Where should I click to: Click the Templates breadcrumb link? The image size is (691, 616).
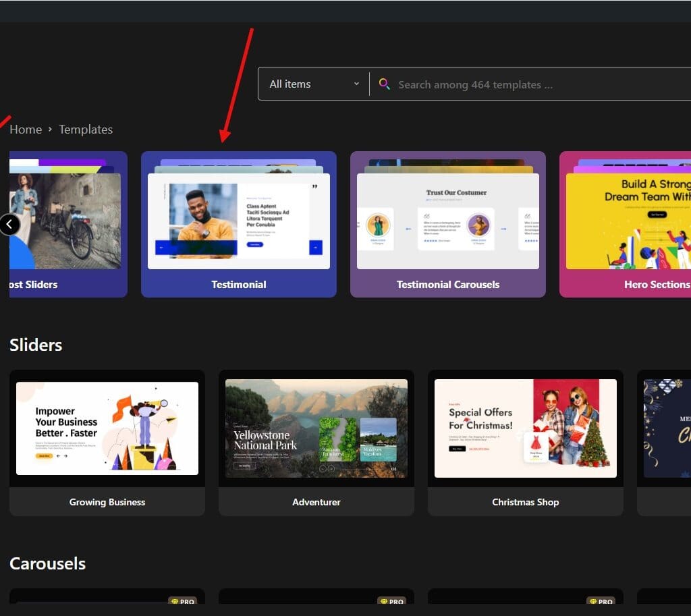[86, 130]
